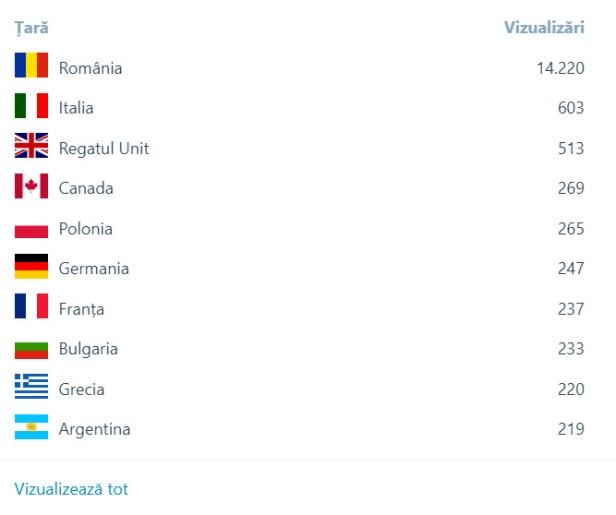Select the România country name
The image size is (616, 515).
(x=90, y=68)
